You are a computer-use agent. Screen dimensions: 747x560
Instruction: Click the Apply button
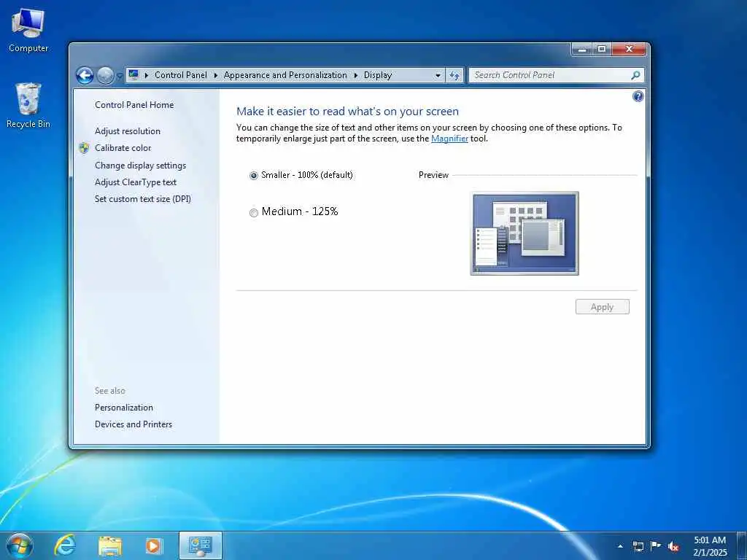pyautogui.click(x=602, y=307)
